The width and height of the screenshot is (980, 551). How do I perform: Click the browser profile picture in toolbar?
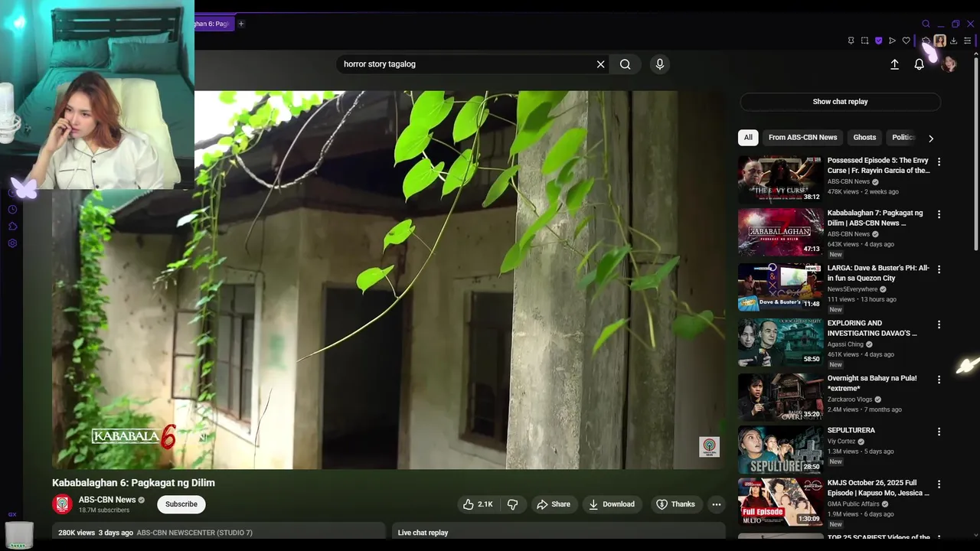point(939,41)
